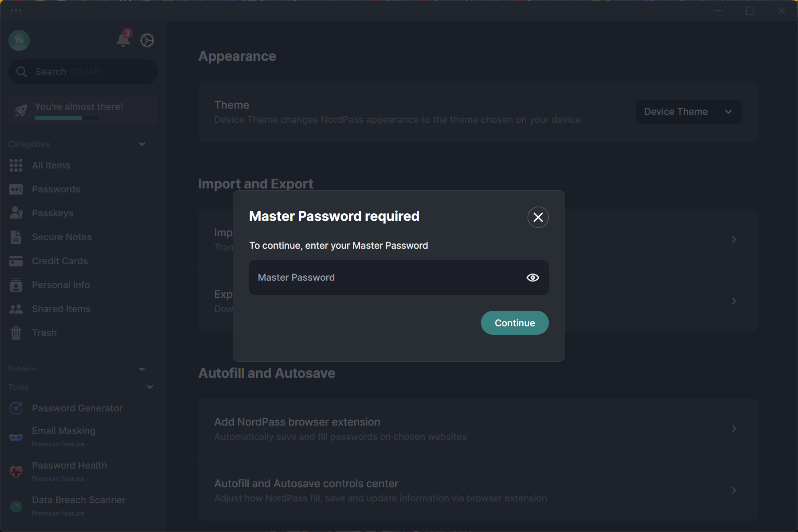Open the Personal Info section
This screenshot has width=798, height=532.
click(61, 285)
